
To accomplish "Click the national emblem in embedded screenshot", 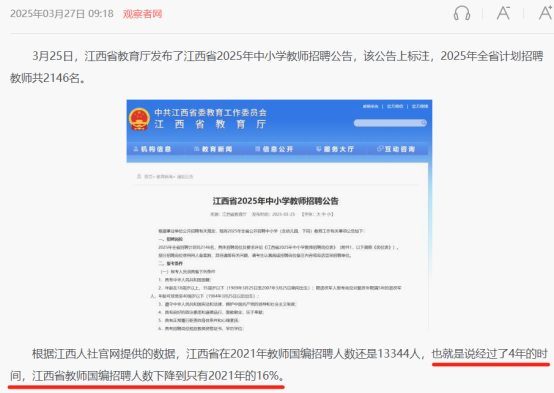I will (139, 119).
